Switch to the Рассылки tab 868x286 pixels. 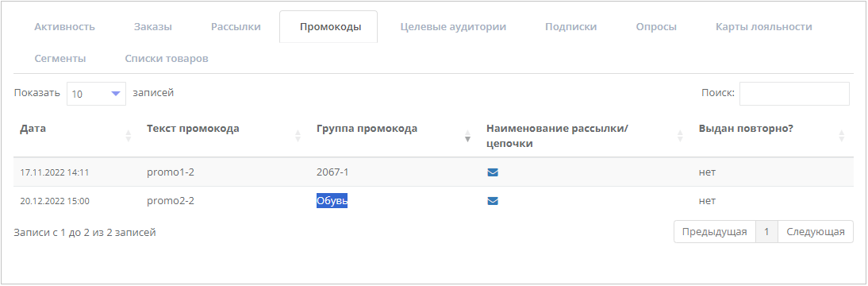pos(236,26)
